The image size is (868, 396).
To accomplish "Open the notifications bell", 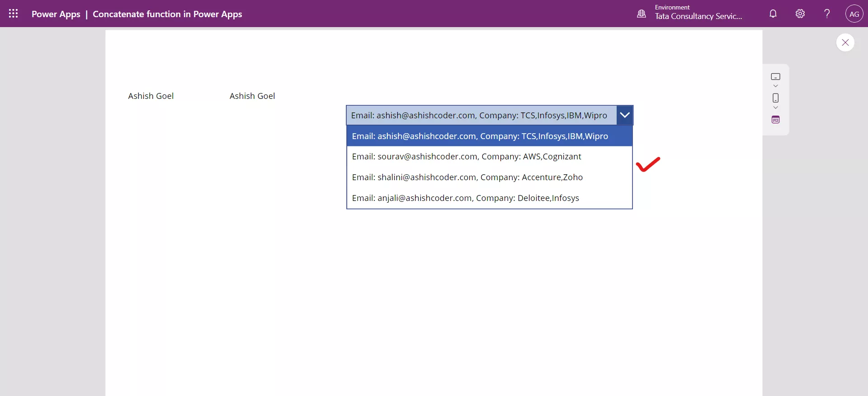I will pos(773,14).
